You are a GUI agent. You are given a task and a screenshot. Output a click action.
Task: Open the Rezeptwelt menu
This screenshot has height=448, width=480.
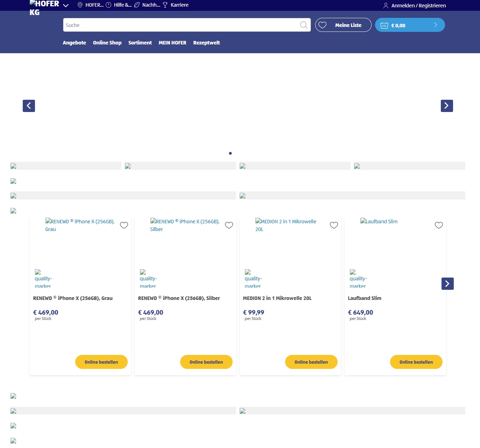point(206,43)
